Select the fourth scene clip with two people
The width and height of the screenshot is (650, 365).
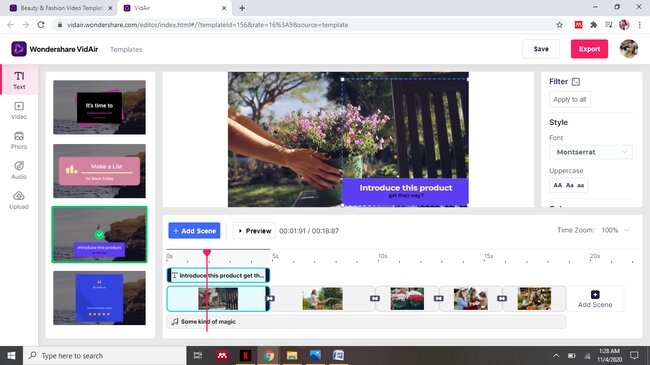(471, 299)
